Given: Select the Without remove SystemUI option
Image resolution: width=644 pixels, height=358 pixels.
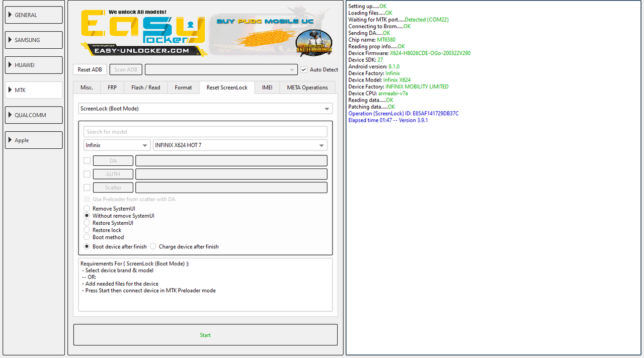Looking at the screenshot, I should pyautogui.click(x=87, y=216).
